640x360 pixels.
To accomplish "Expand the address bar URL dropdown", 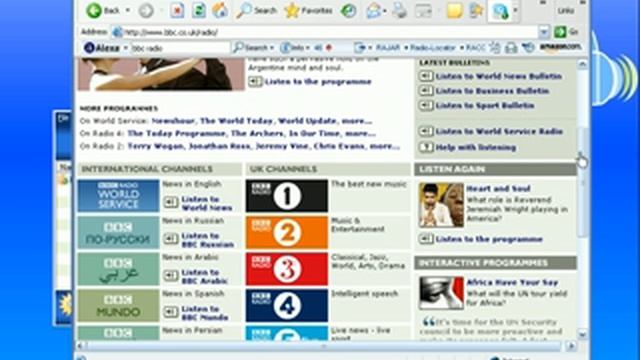I will coord(544,31).
